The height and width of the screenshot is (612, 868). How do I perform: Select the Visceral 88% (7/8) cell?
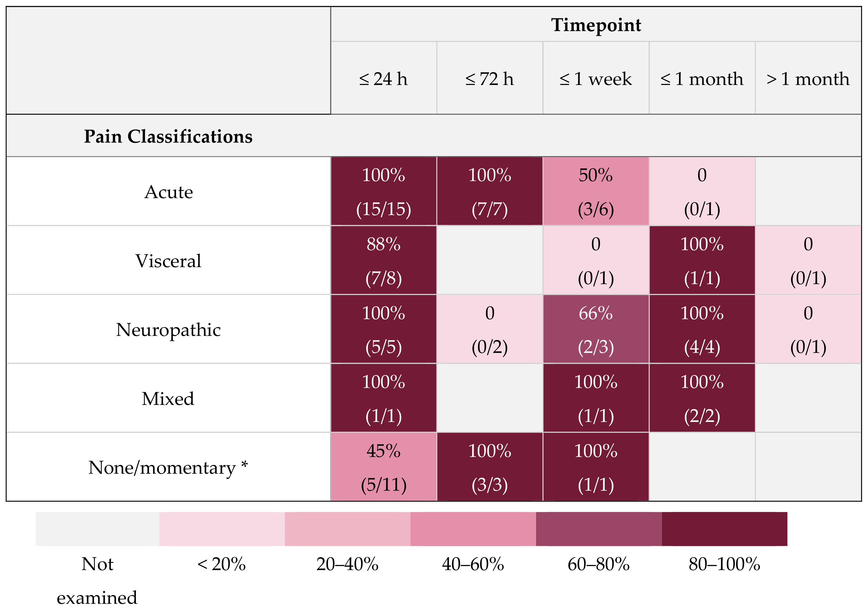pos(383,260)
